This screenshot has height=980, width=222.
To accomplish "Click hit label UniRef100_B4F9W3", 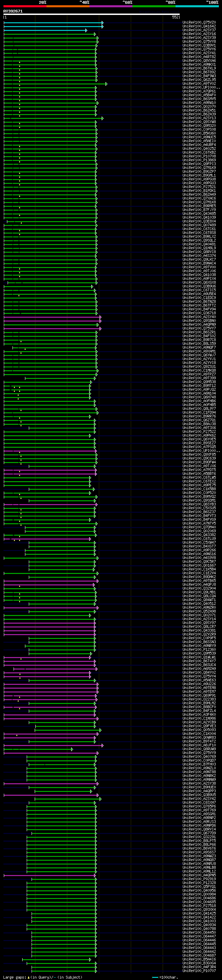I will (199, 76).
